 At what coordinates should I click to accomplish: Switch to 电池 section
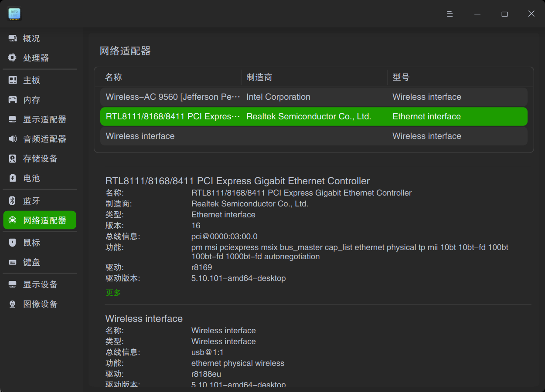click(x=40, y=178)
